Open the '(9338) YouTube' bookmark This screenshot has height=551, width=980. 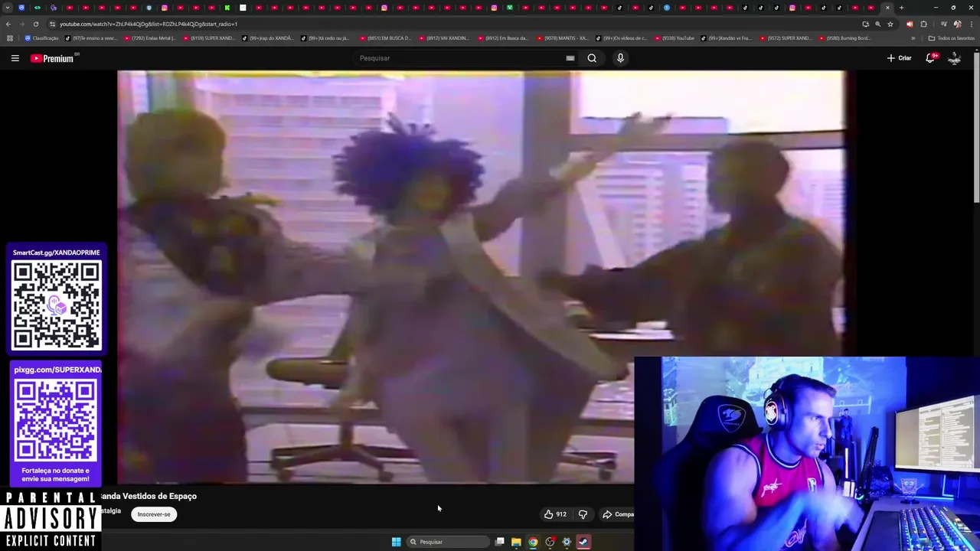(x=675, y=38)
